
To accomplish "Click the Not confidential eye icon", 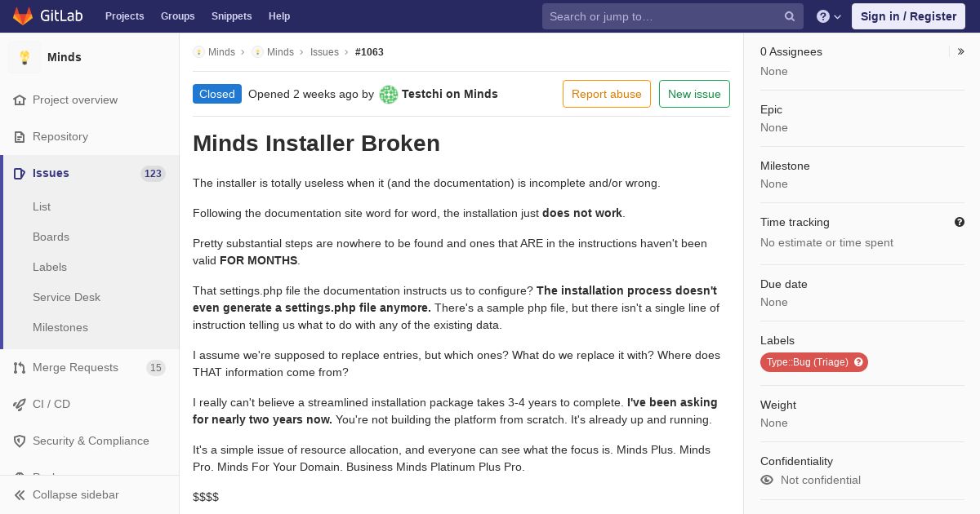I will click(767, 480).
